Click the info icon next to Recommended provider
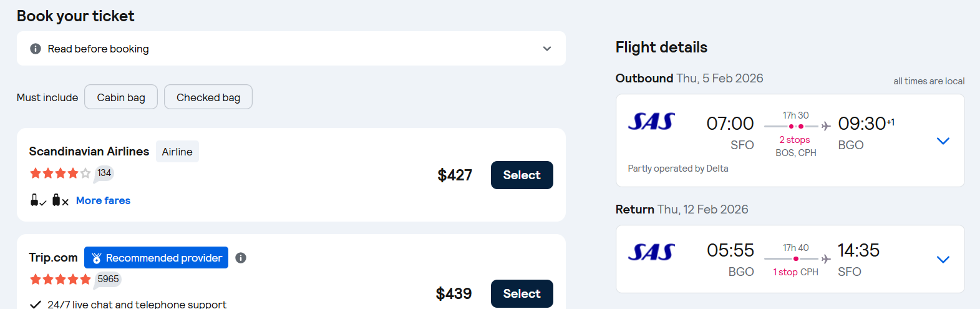Viewport: 980px width, 309px height. 241,258
